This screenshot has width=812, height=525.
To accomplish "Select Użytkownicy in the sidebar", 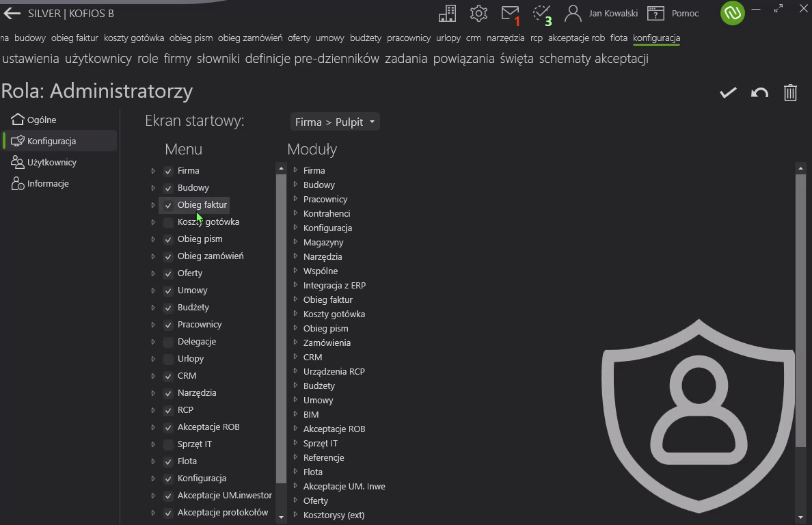I will tap(44, 162).
